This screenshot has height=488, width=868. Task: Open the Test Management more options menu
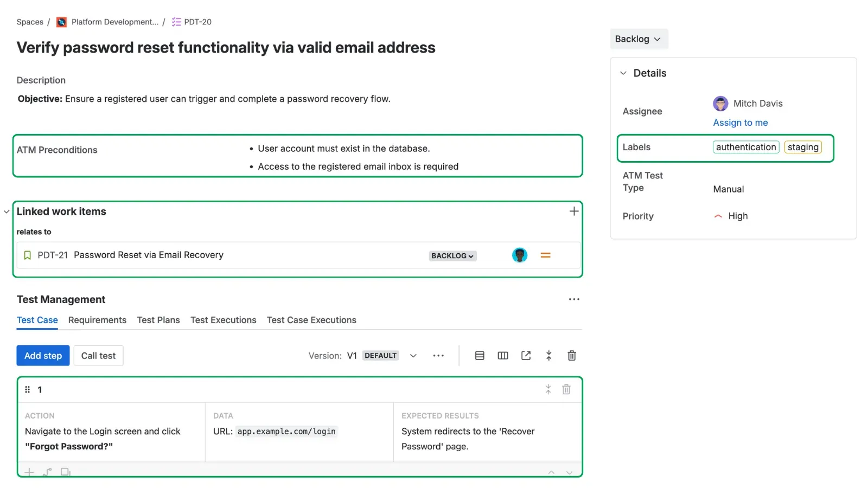click(574, 299)
